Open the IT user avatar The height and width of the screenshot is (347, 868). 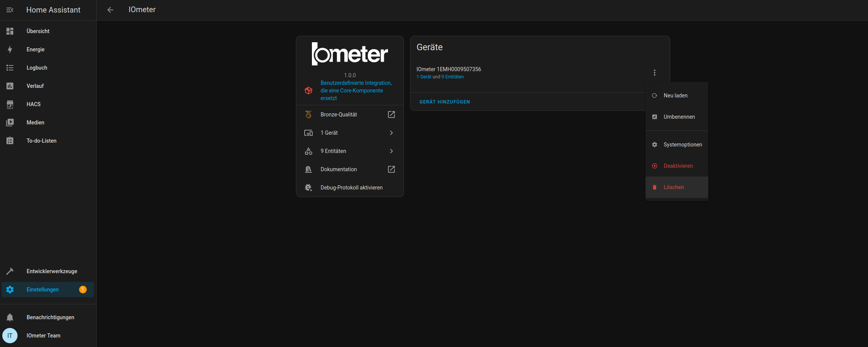pos(10,336)
